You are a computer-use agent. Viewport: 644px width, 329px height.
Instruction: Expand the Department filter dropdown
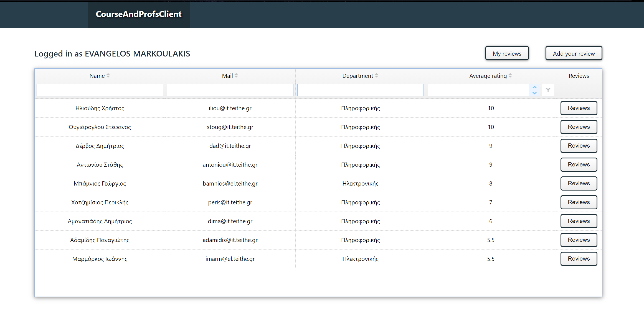coord(360,89)
